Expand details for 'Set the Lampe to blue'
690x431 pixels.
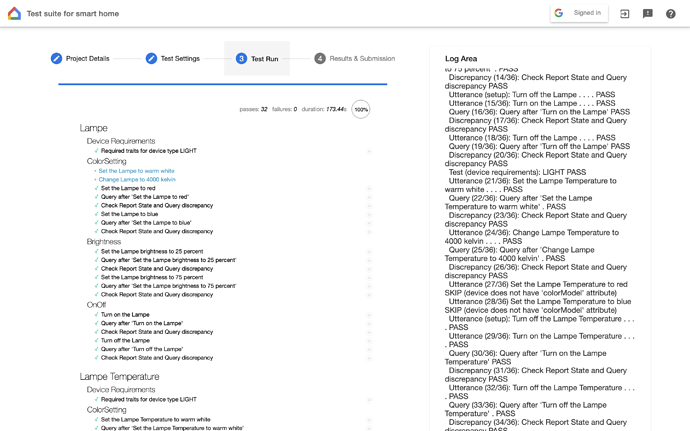369,214
